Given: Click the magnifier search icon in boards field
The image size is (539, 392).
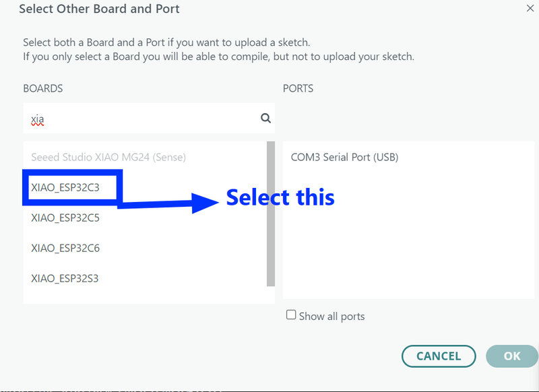Looking at the screenshot, I should tap(265, 119).
